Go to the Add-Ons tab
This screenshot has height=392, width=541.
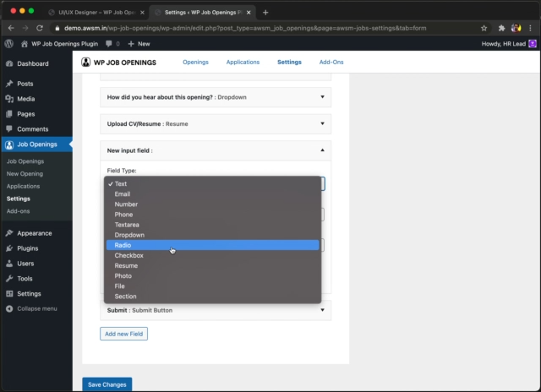tap(331, 62)
